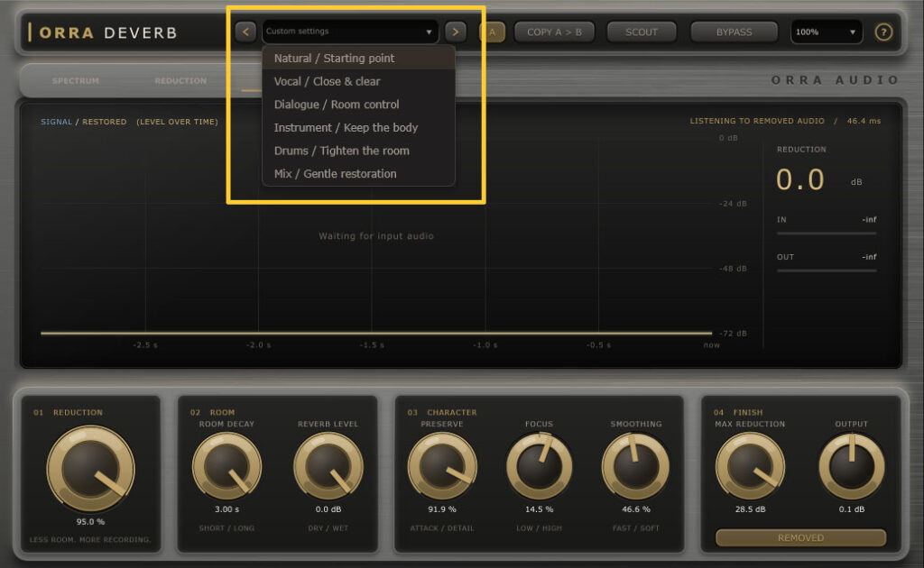Click the 14.5 % focus value
The height and width of the screenshot is (568, 924).
pyautogui.click(x=540, y=509)
